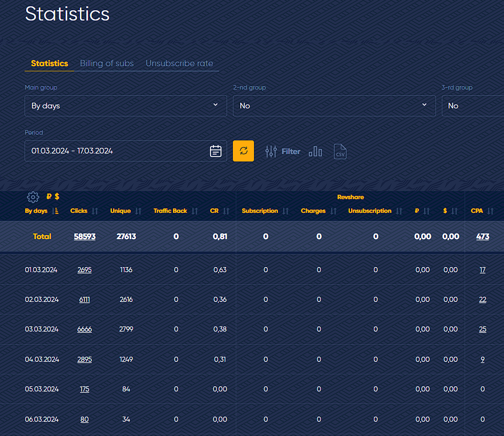Sort by the Clicks column arrows

pos(95,211)
